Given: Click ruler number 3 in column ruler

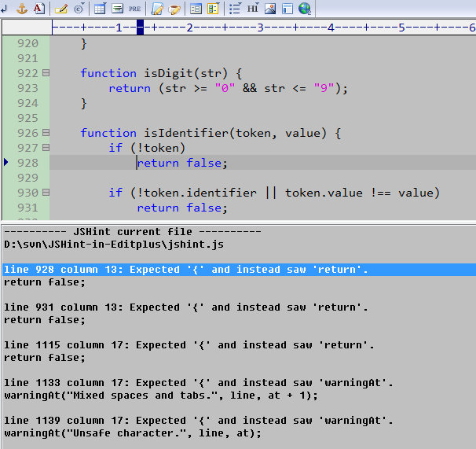Looking at the screenshot, I should point(260,28).
